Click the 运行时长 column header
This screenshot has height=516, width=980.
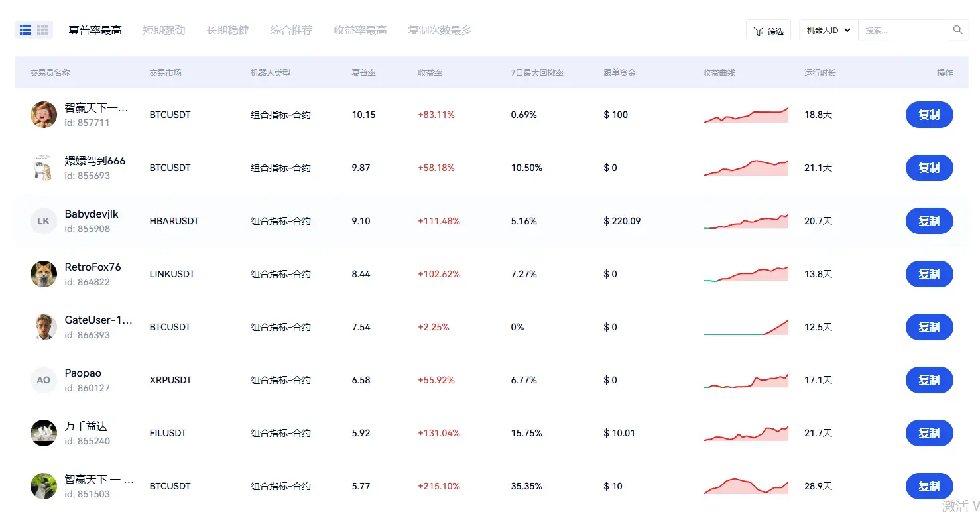click(820, 73)
